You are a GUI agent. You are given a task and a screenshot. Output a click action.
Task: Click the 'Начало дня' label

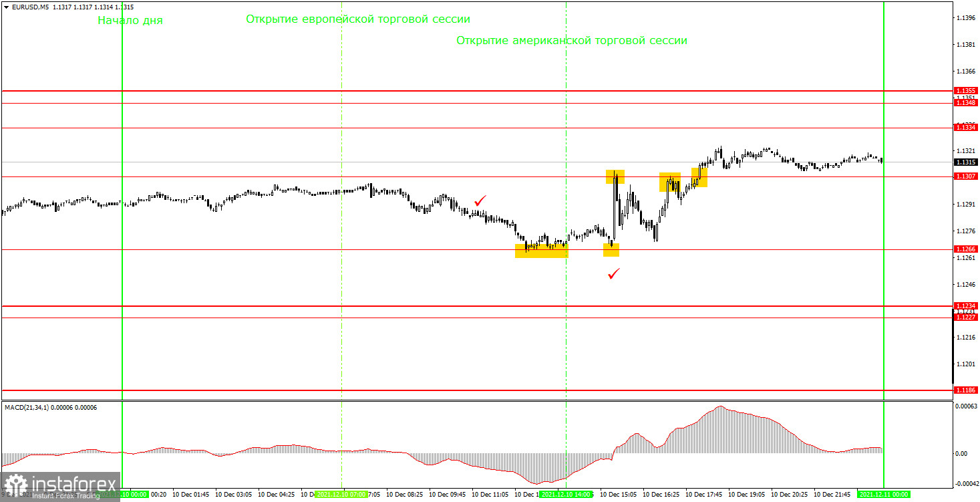[130, 20]
